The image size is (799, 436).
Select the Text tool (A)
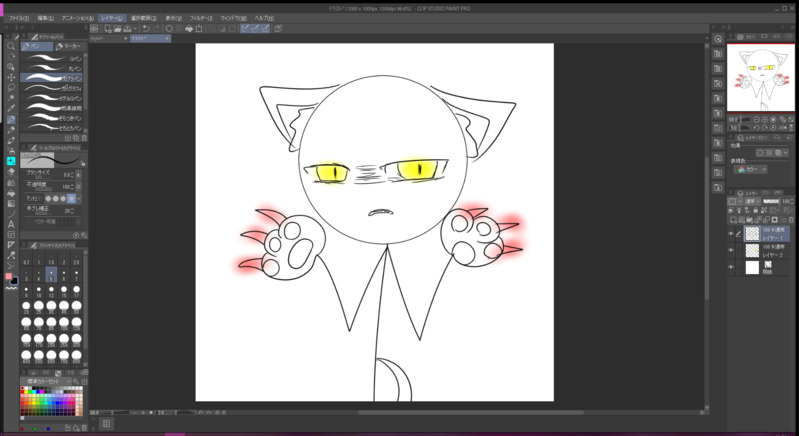pos(11,224)
